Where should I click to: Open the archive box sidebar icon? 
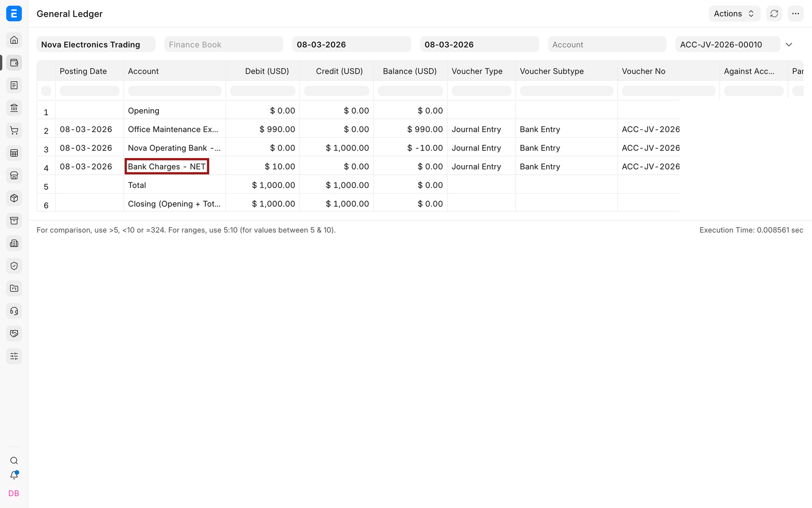point(14,220)
